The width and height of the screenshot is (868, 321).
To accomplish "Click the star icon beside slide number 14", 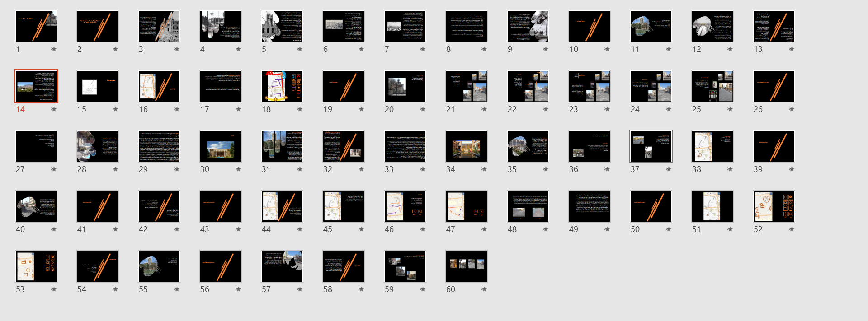I will pyautogui.click(x=54, y=109).
